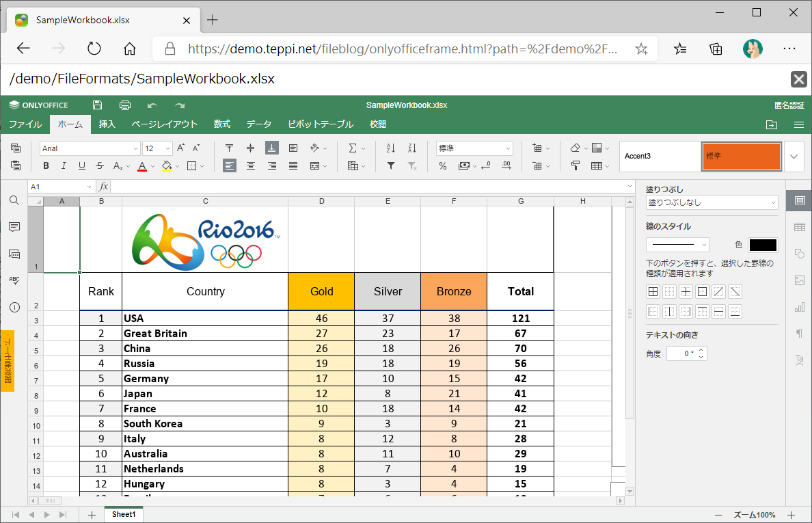Viewport: 812px width, 523px height.
Task: Switch to the 挿入 tab
Action: (107, 124)
